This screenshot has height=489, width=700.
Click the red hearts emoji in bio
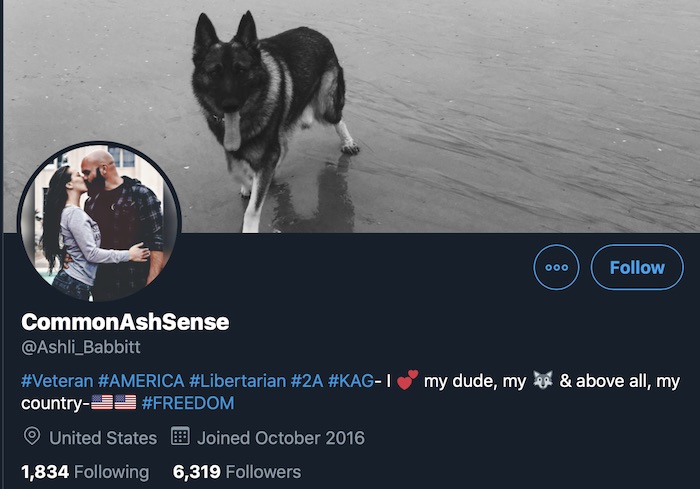(408, 380)
